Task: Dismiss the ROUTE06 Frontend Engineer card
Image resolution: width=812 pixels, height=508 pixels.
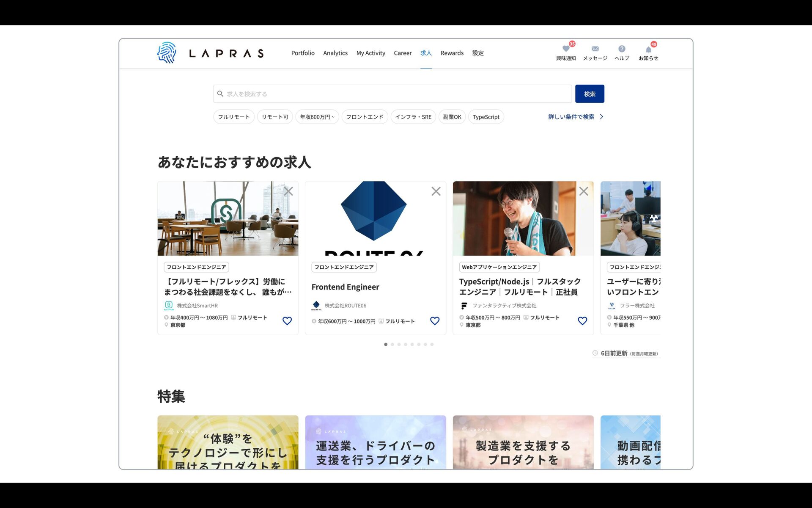Action: click(x=436, y=191)
